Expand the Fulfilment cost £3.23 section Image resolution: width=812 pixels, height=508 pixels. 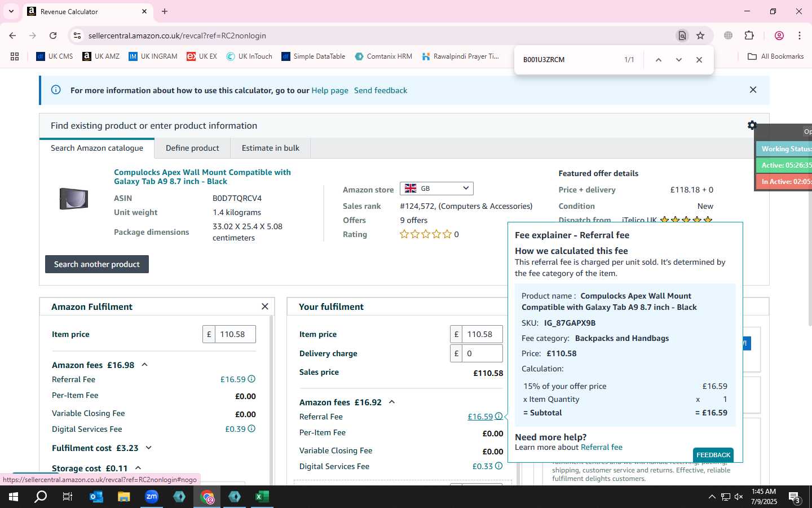coord(149,448)
